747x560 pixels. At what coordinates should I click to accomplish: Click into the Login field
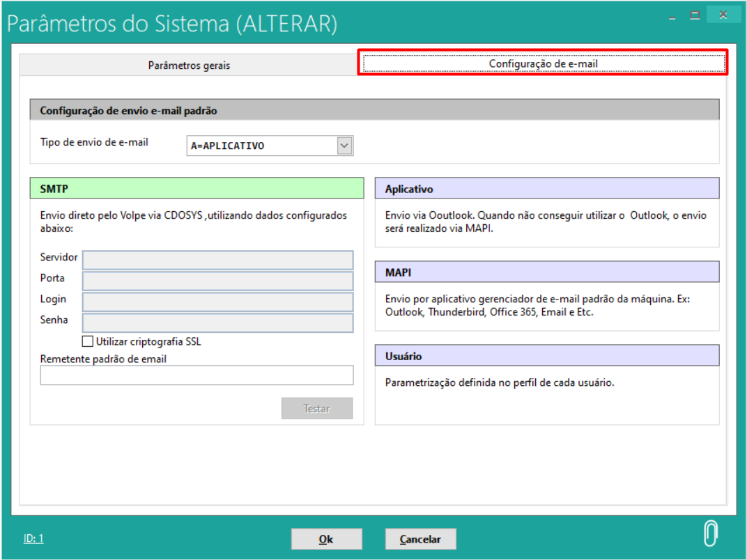(217, 302)
